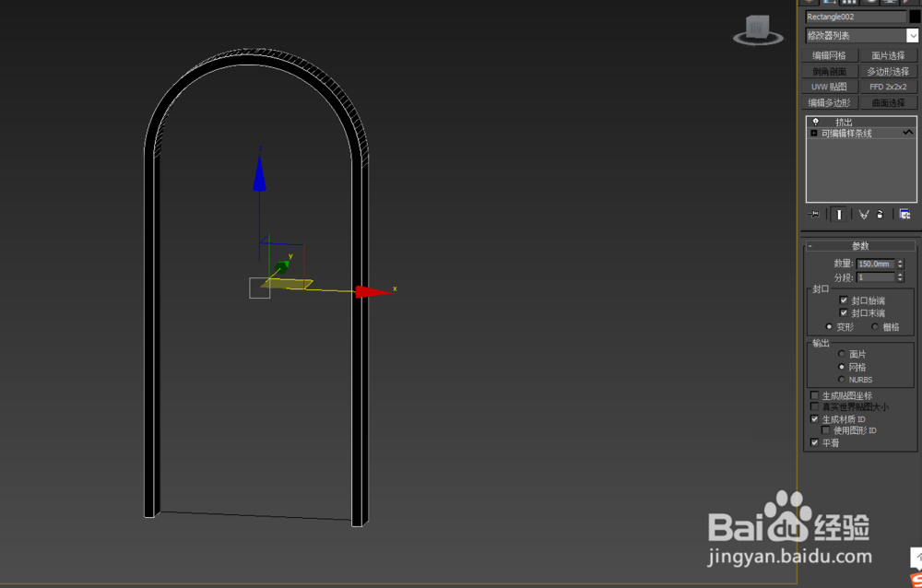Screen dimensions: 922x588
Task: Remove modifier from stack (trash icon)
Action: point(880,215)
